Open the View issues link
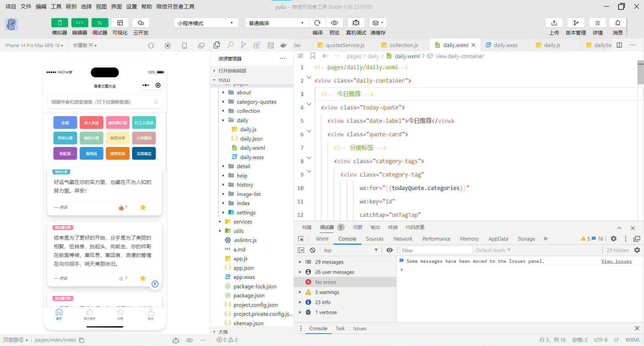Viewport: 644px width, 346px height. click(616, 261)
